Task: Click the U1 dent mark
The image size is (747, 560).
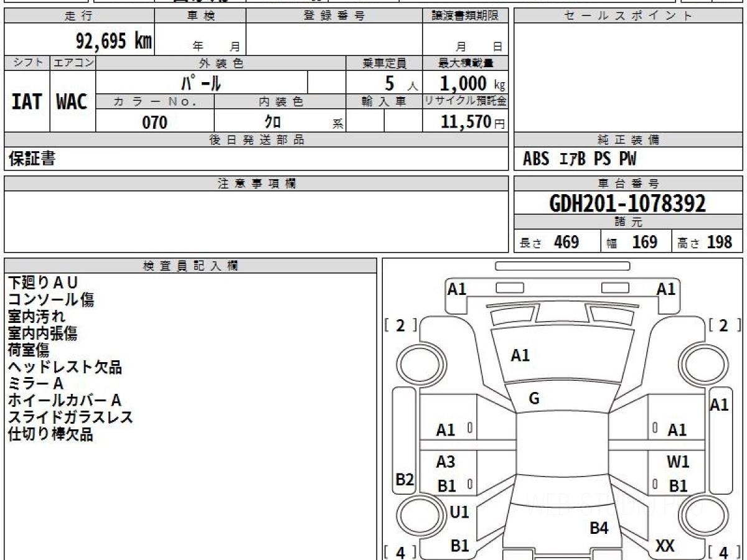Action: (x=459, y=512)
